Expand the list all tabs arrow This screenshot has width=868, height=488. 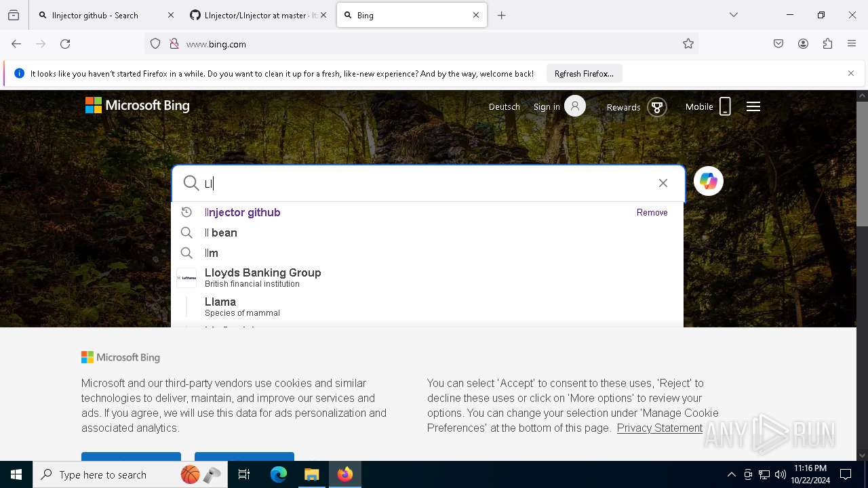[734, 15]
